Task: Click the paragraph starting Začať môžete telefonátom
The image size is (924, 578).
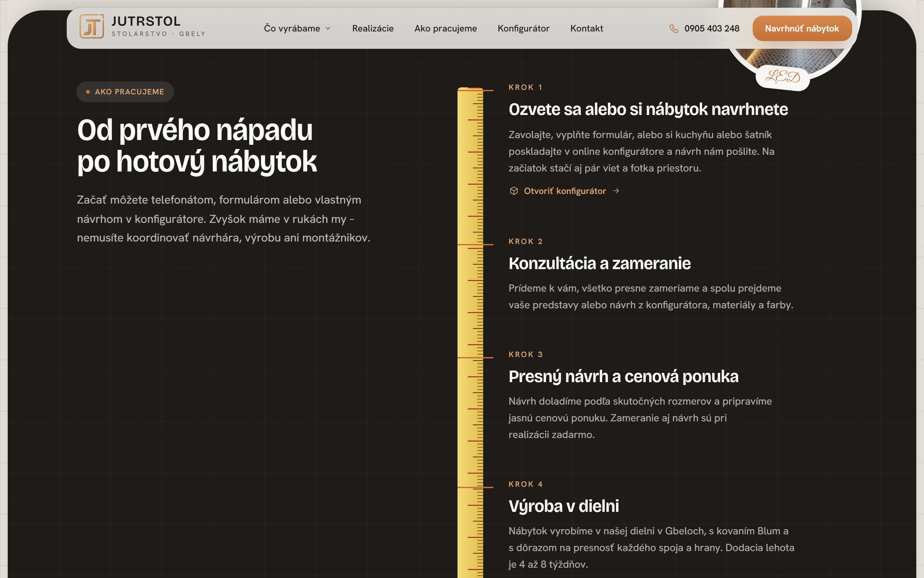Action: coord(224,219)
